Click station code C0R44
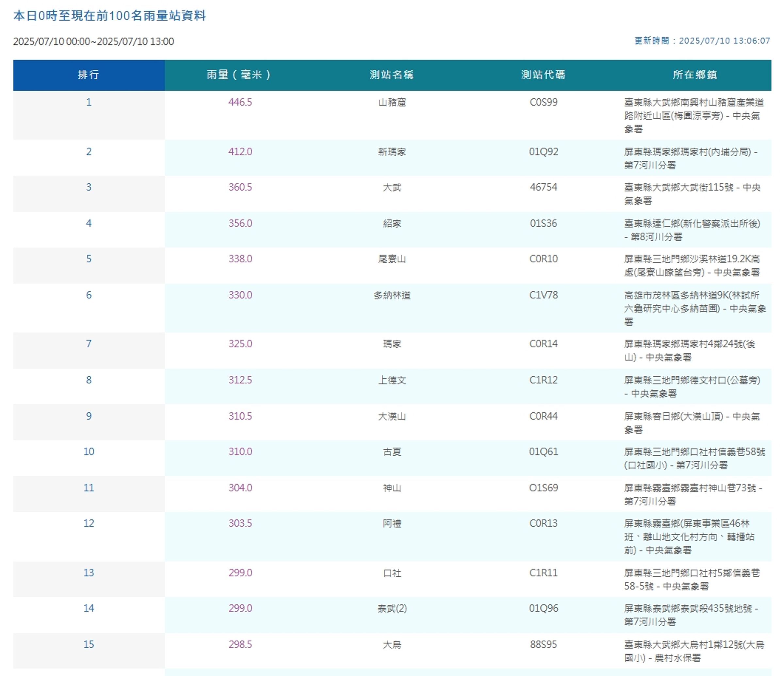Screen dimensions: 784x676 543,416
